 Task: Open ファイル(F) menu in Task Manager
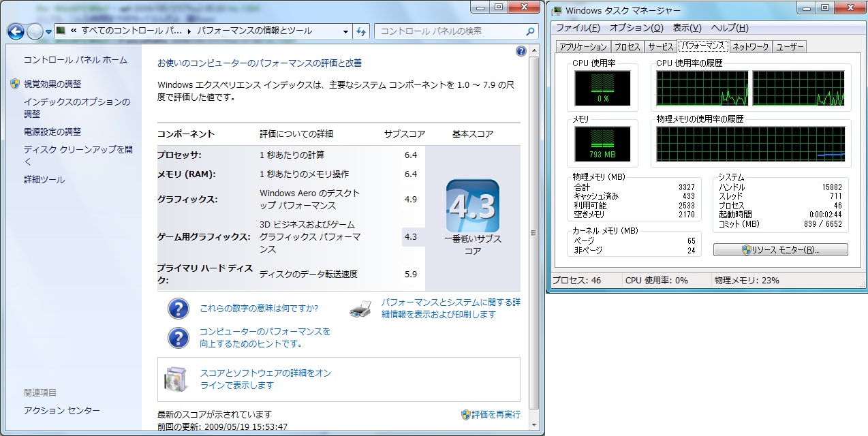point(578,28)
